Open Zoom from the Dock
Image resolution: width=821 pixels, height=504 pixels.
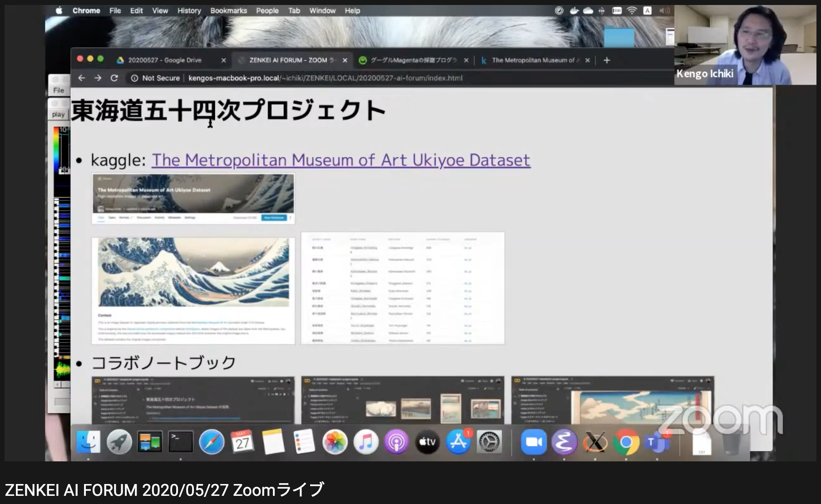click(x=534, y=442)
